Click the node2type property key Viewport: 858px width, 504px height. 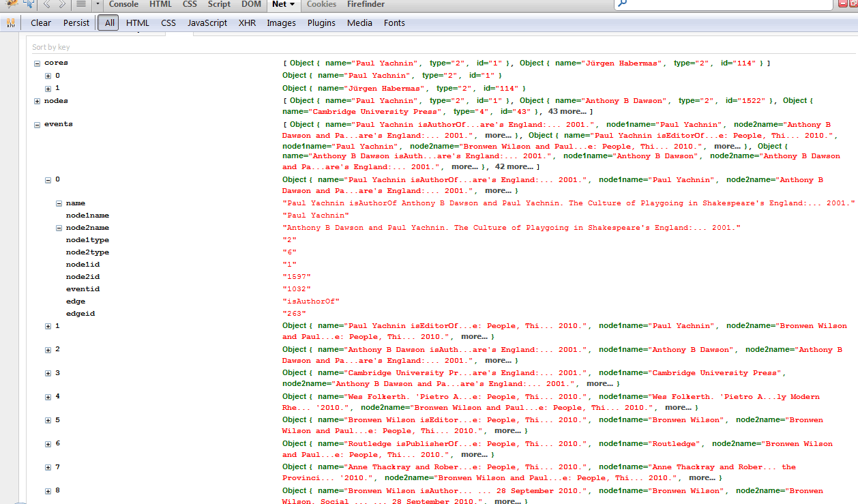pos(87,252)
